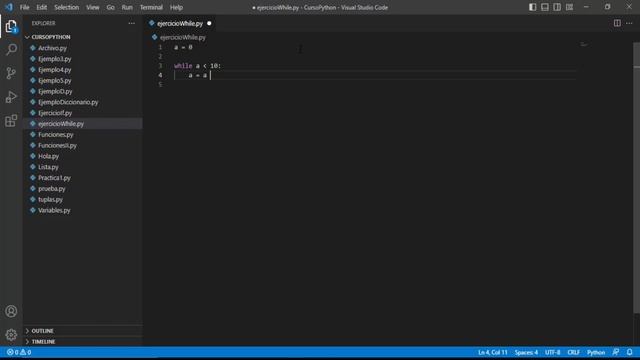Open tuplas.py in the explorer

[50, 200]
